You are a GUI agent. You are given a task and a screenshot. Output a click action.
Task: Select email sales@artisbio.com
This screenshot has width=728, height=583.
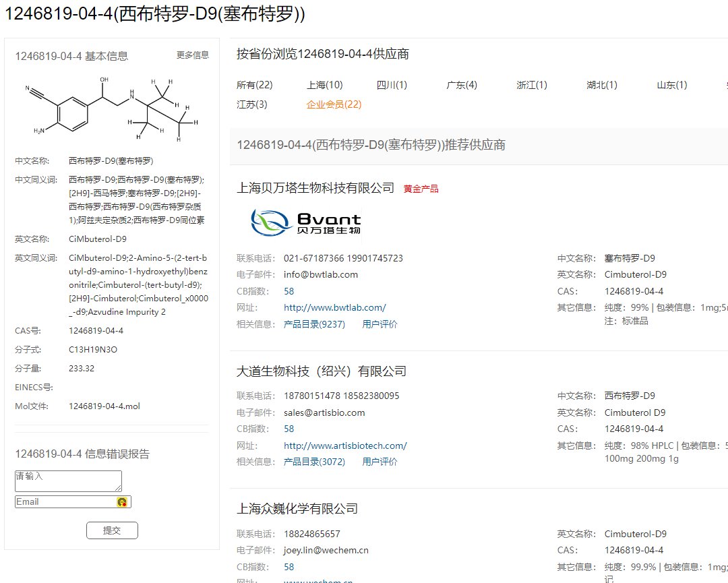324,413
